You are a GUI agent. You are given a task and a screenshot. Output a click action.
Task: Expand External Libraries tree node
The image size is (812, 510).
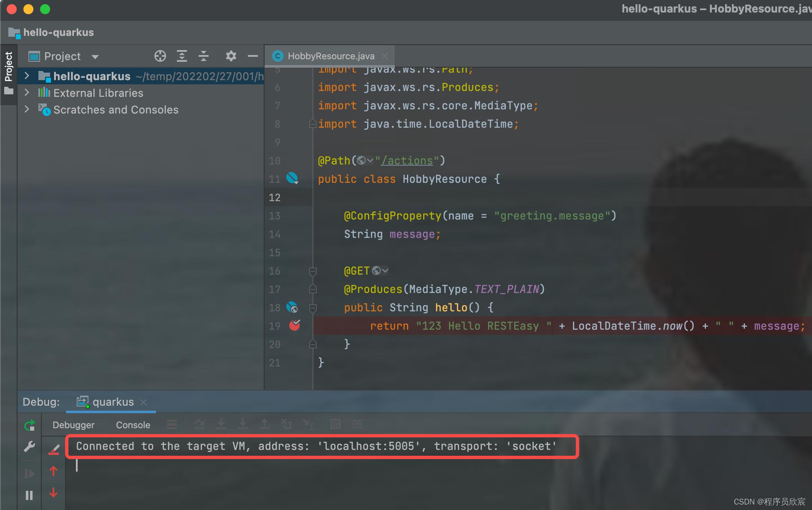click(27, 93)
